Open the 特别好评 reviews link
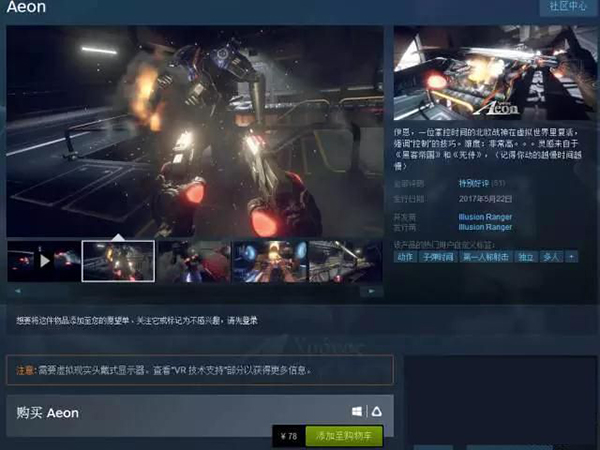This screenshot has height=450, width=600. (x=473, y=184)
